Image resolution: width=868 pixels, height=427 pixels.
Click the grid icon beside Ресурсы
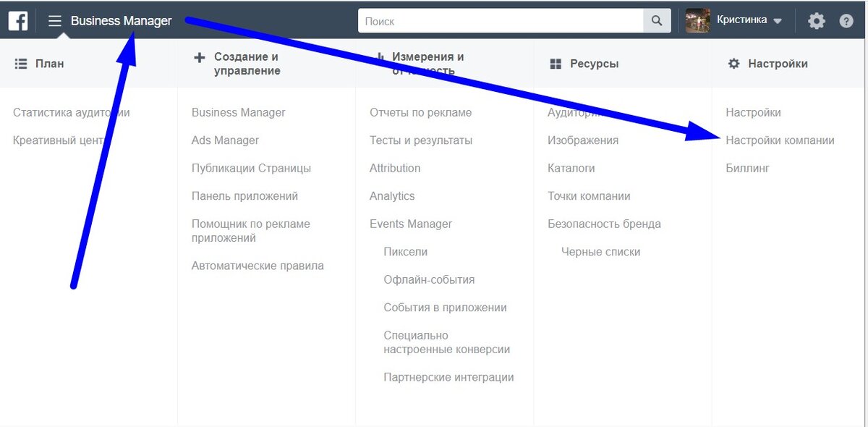[556, 64]
